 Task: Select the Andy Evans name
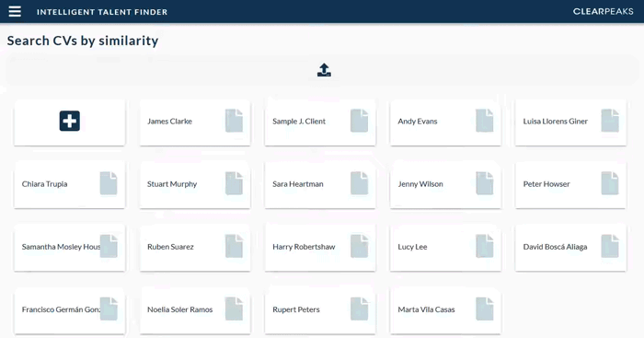tap(418, 122)
